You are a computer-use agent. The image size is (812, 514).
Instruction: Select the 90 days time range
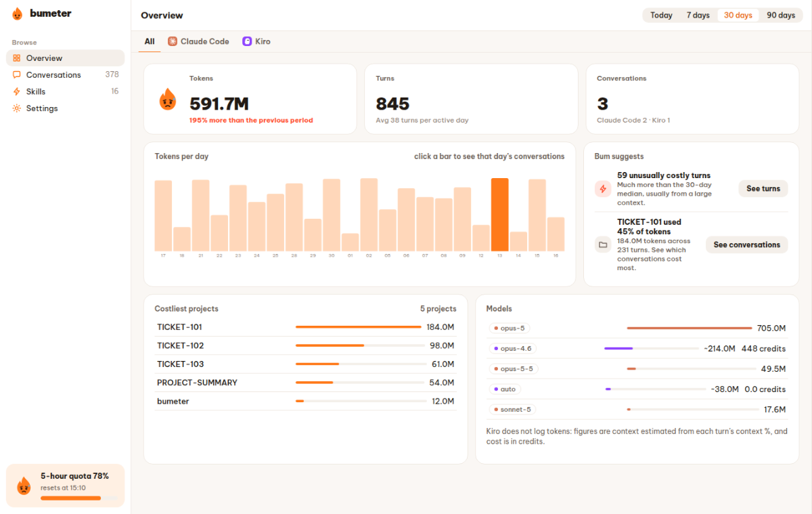780,15
